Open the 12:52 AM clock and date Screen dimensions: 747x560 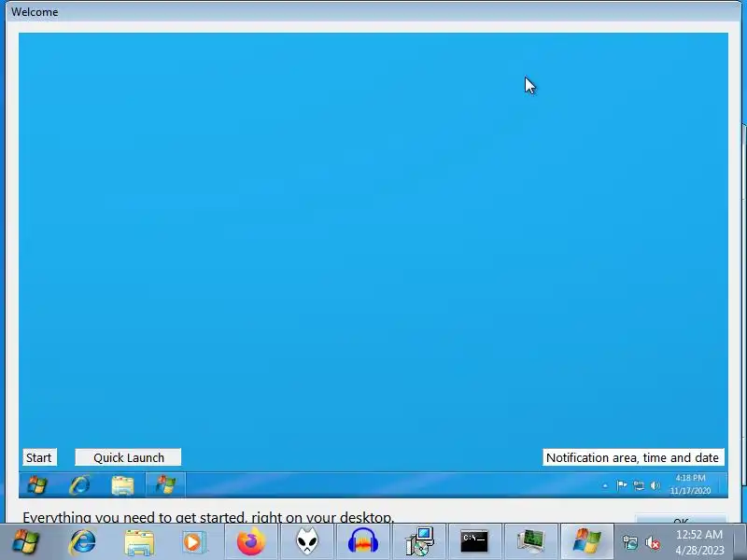point(699,542)
